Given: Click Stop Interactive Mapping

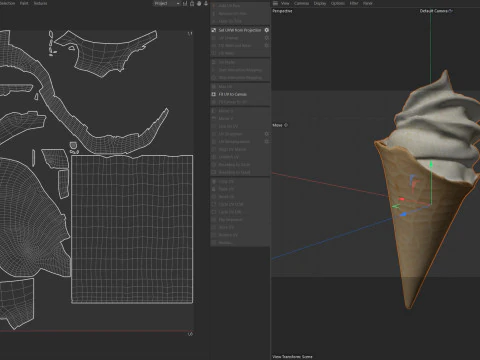Looking at the screenshot, I should click(237, 78).
